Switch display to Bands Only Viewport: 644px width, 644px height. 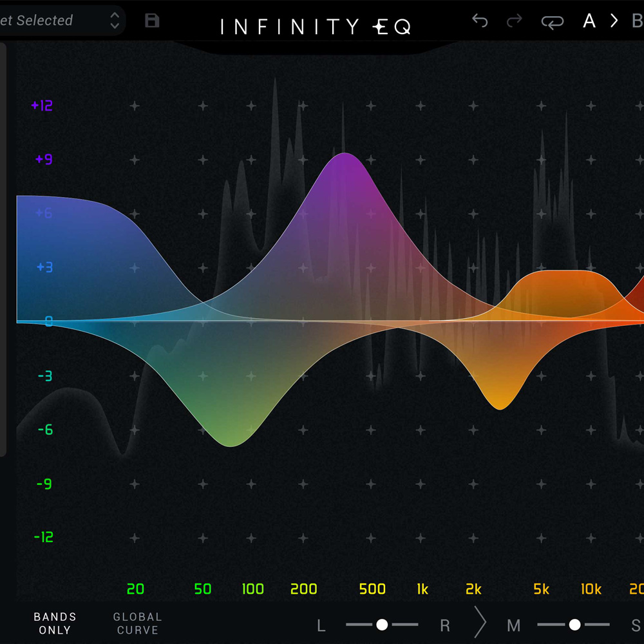coord(55,623)
